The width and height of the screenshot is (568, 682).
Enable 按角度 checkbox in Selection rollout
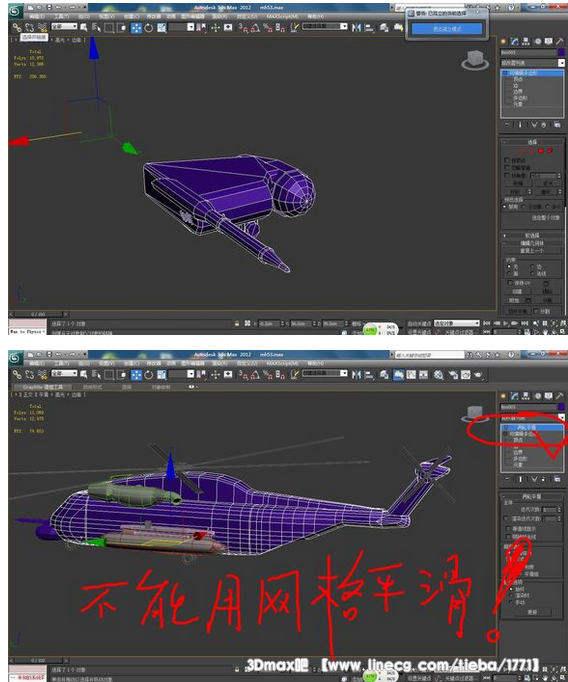[507, 175]
